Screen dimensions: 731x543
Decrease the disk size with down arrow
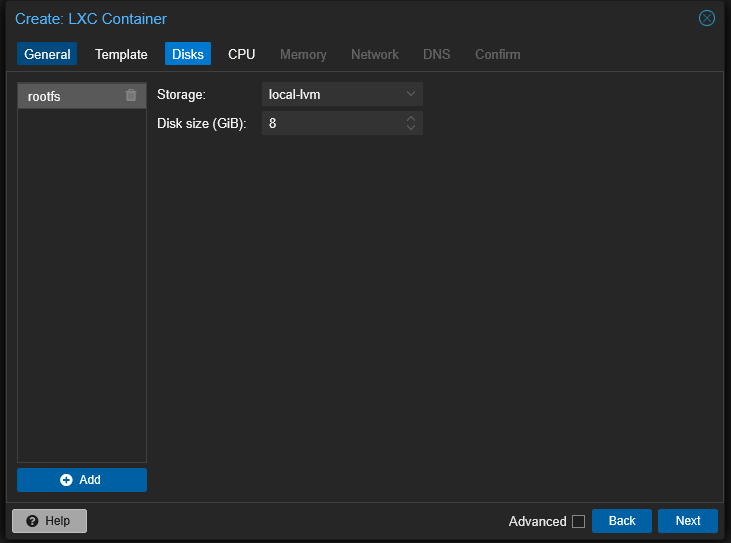tap(411, 127)
